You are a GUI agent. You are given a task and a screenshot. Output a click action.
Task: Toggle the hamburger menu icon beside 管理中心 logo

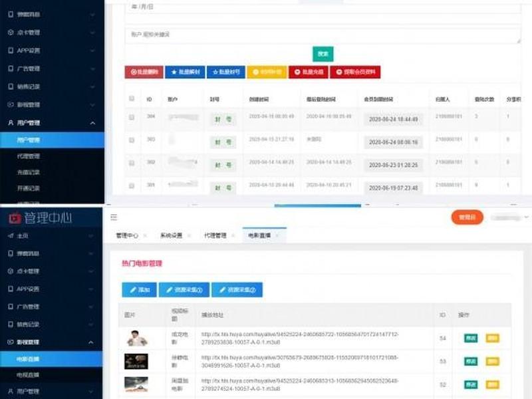(x=114, y=217)
